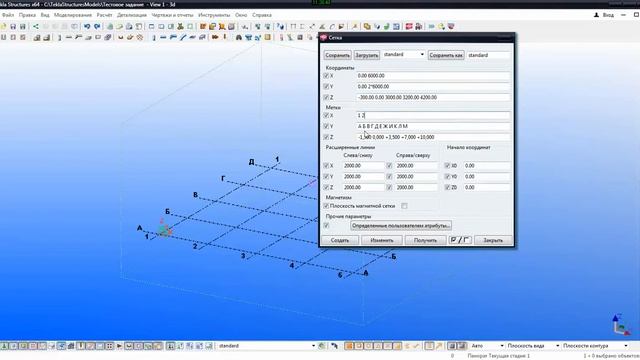Image resolution: width=640 pixels, height=360 pixels.
Task: Click the Z0 origin value field
Action: tap(487, 187)
